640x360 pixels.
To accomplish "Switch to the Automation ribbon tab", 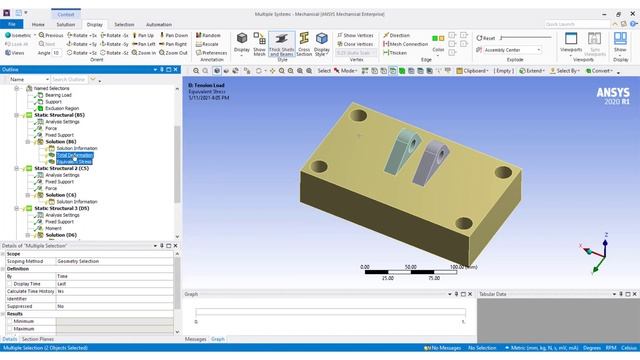I will [159, 24].
